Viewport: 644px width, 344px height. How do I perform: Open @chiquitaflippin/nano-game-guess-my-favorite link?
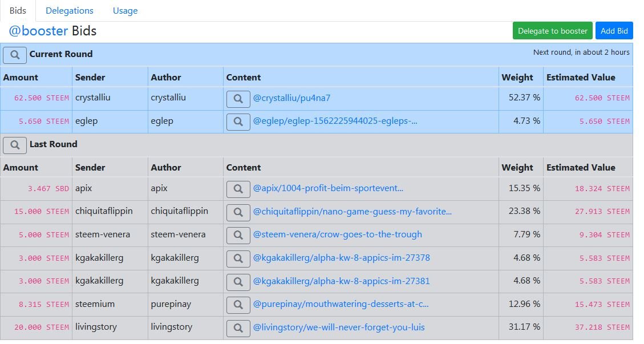pyautogui.click(x=353, y=212)
